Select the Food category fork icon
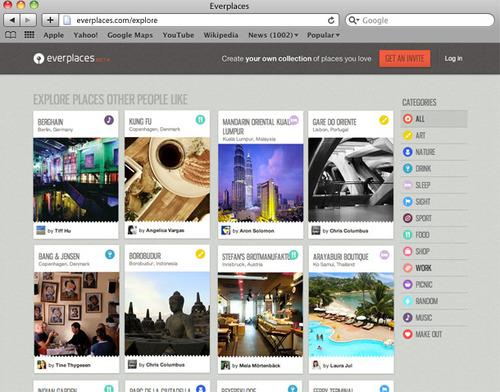 click(407, 235)
